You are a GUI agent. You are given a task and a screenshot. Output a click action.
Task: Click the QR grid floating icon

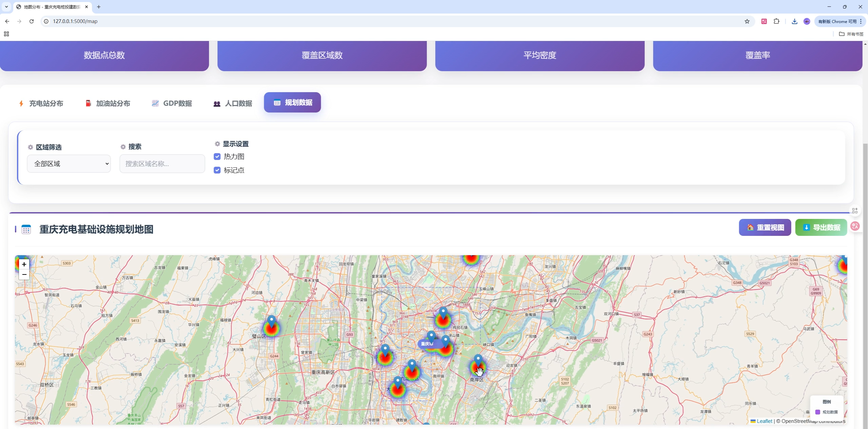(x=855, y=211)
